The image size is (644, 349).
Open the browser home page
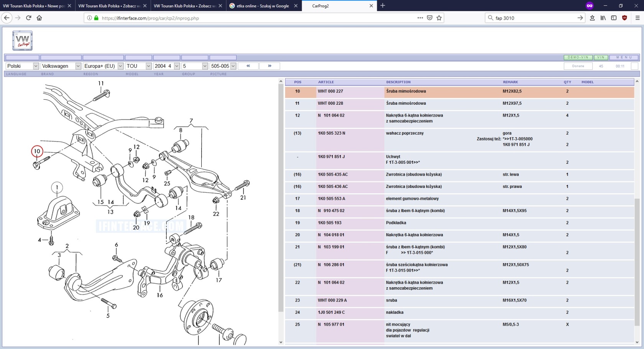39,18
